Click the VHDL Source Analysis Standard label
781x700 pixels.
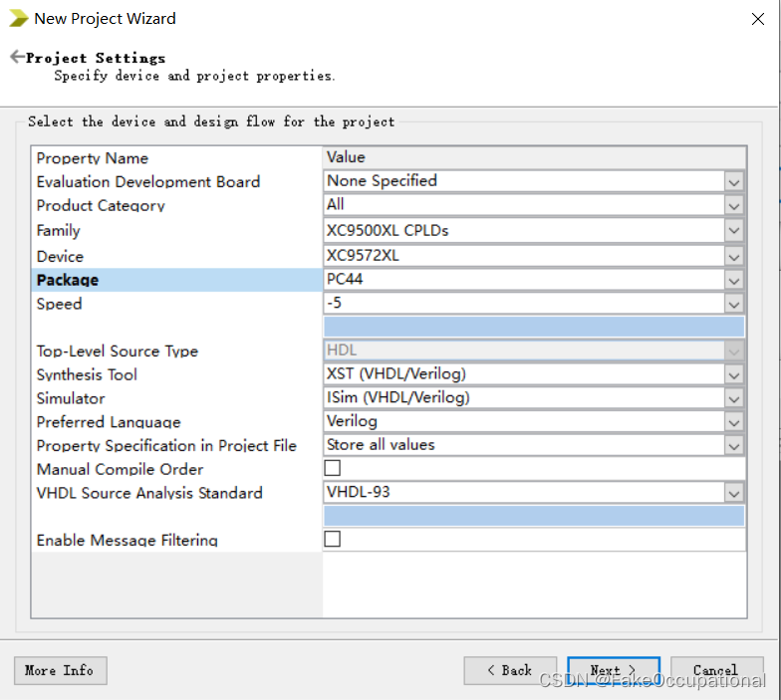tap(149, 493)
